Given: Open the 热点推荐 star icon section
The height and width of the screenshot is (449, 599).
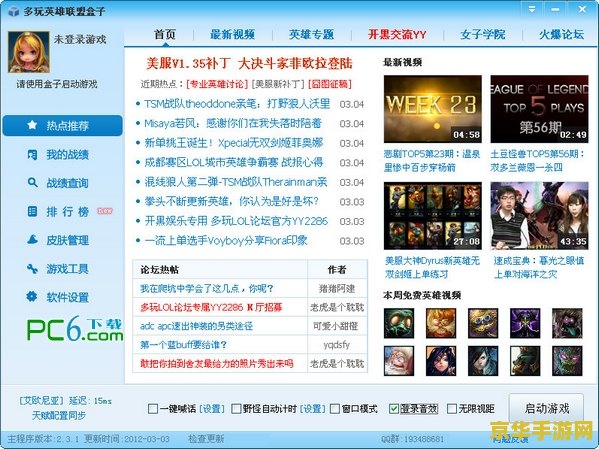Looking at the screenshot, I should click(32, 125).
